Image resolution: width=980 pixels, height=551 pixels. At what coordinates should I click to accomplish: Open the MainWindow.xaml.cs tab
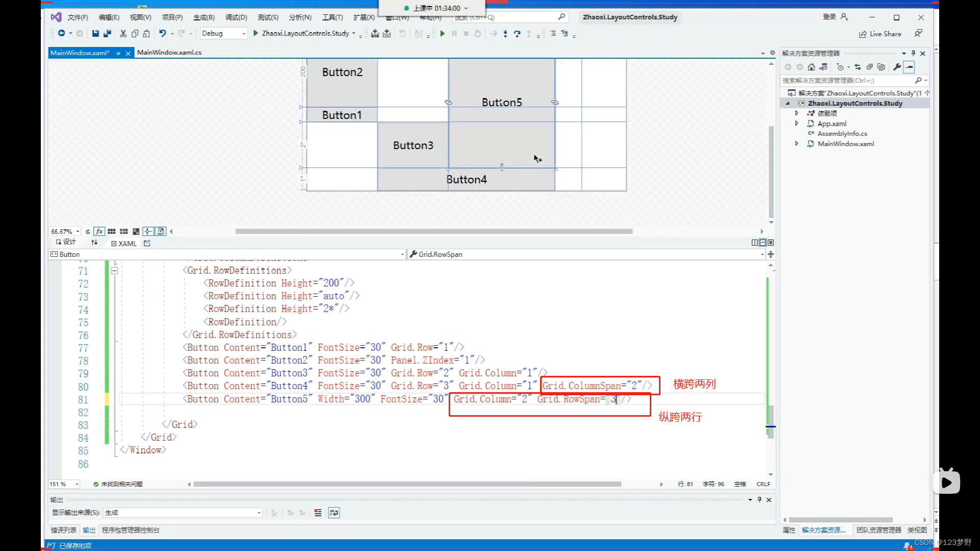pyautogui.click(x=169, y=53)
